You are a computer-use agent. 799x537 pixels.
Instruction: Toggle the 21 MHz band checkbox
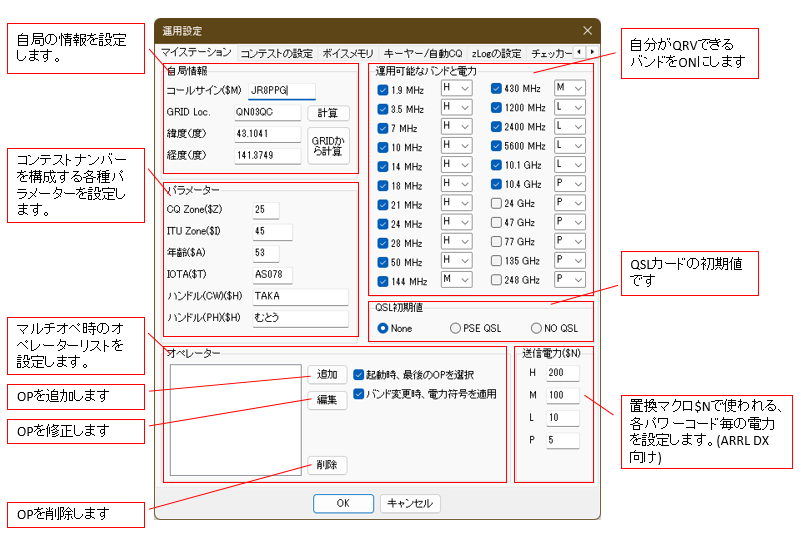click(x=383, y=205)
